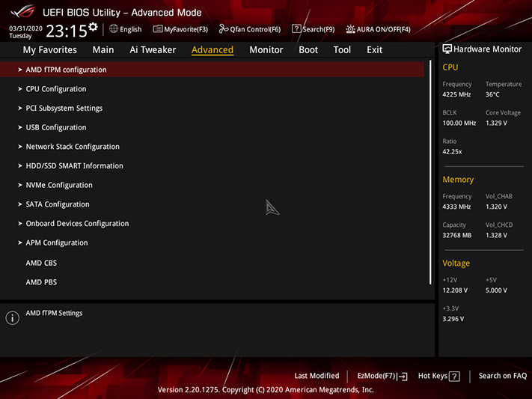Click the EzMode switch arrow icon
The width and height of the screenshot is (532, 399).
tap(403, 377)
